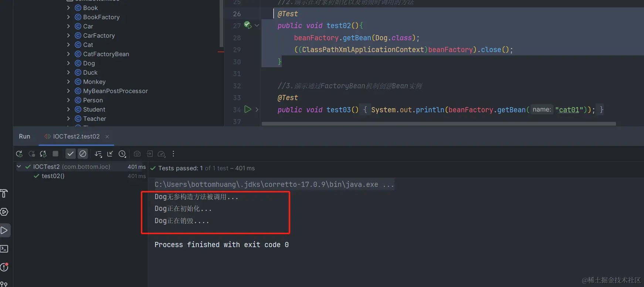Screen dimensions: 644x287
Task: Expand the CarFactory class node
Action: [68, 35]
